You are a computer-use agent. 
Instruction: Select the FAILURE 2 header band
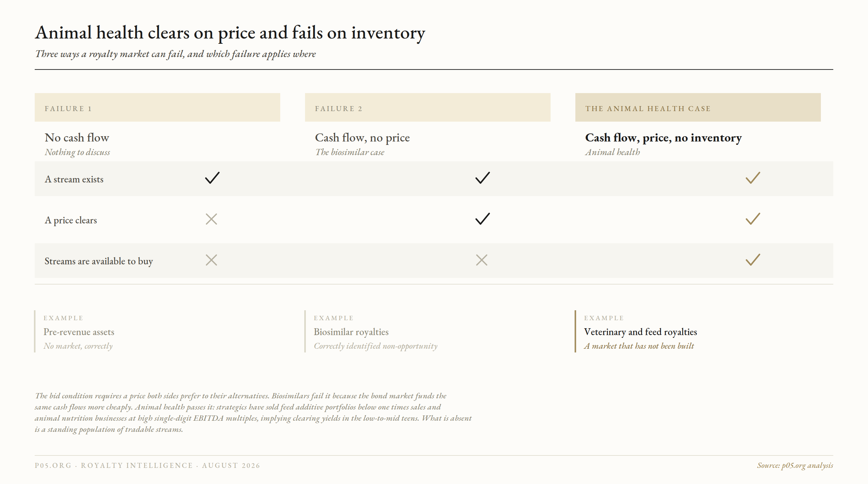[x=427, y=107]
